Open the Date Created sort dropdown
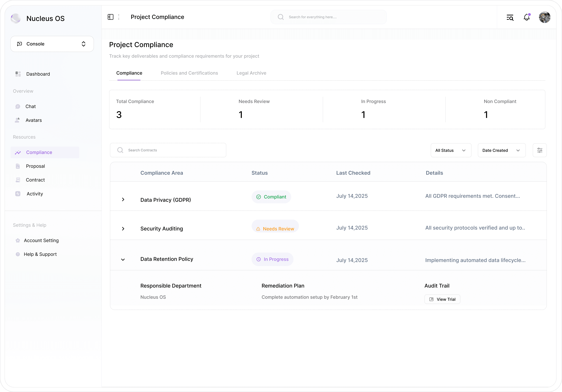This screenshot has height=392, width=562. (501, 150)
